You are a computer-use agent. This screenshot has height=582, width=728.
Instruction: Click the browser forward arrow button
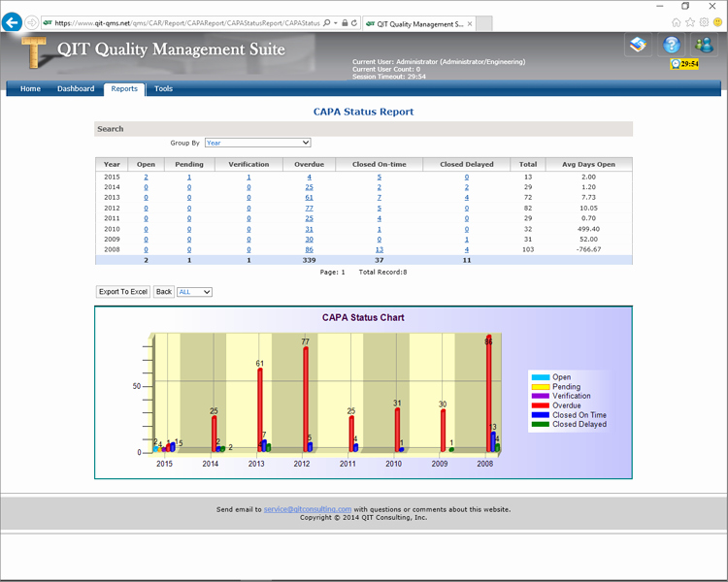(x=31, y=22)
